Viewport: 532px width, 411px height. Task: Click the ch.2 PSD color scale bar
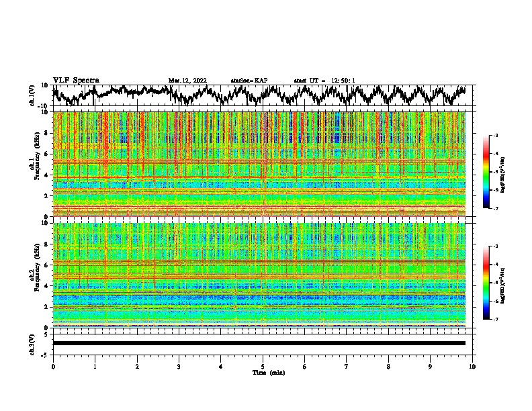click(x=486, y=283)
